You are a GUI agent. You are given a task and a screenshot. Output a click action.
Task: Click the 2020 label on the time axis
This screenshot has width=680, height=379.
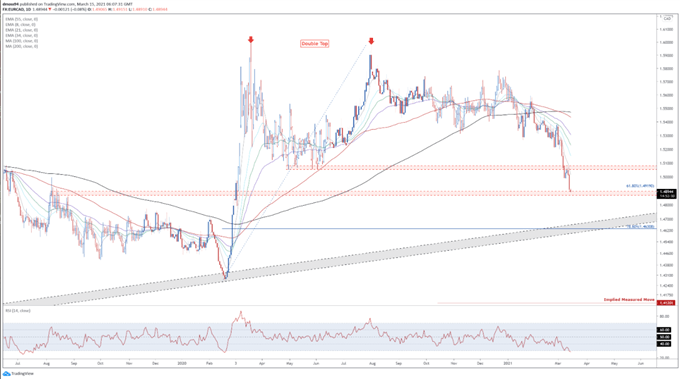tap(182, 363)
